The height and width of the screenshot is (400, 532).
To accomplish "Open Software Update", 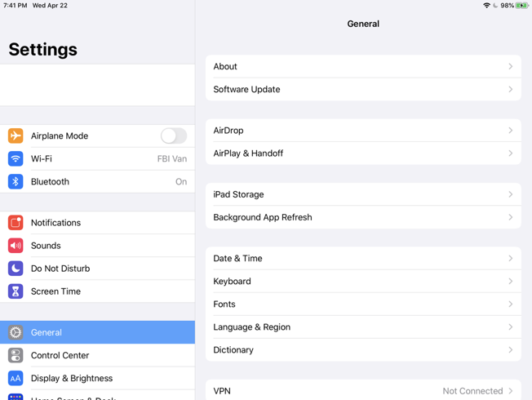I will click(x=363, y=89).
